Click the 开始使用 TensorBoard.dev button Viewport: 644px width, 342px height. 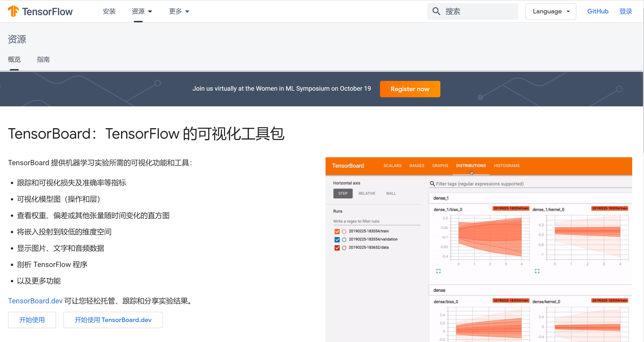tap(113, 320)
